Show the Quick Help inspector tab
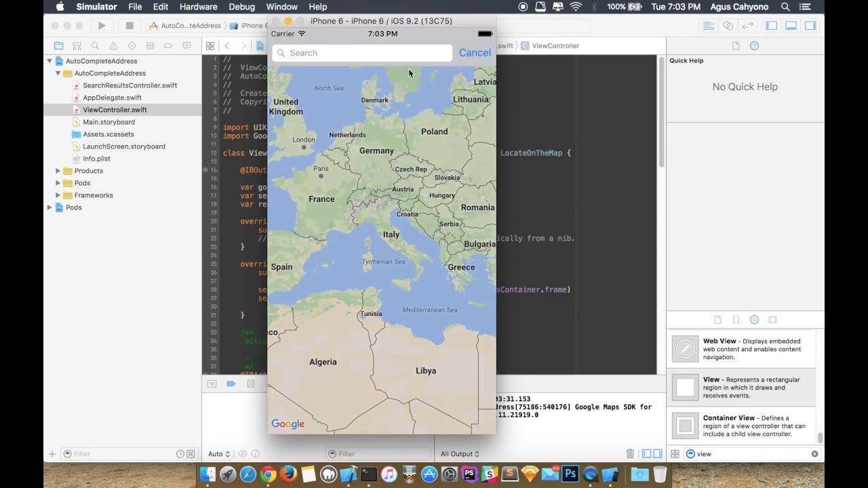 754,46
